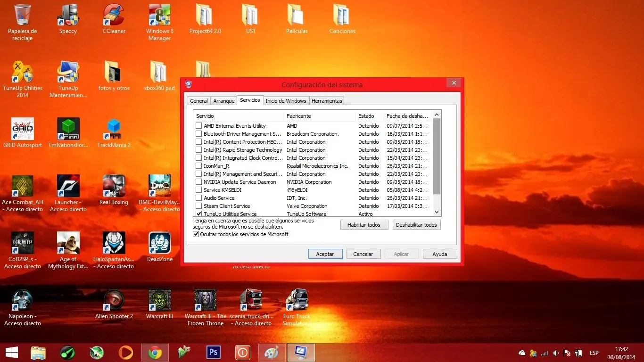Screen dimensions: 644x362
Task: Switch to the General tab
Action: tap(199, 101)
